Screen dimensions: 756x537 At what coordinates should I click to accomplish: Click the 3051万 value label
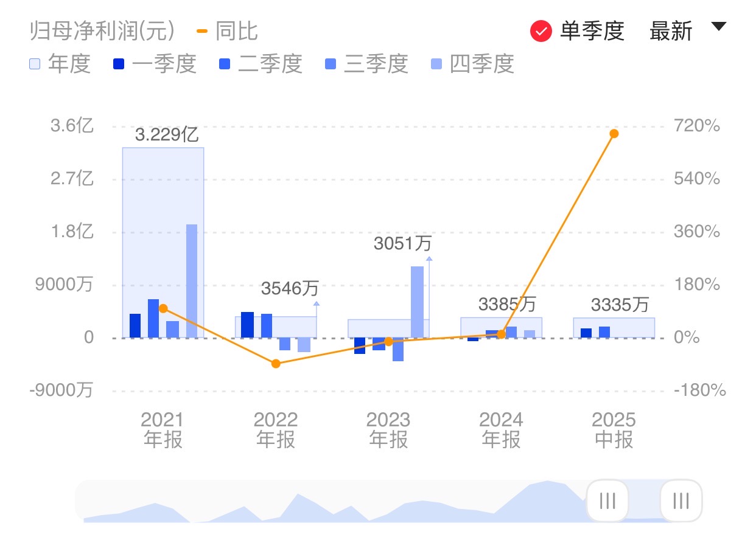point(402,244)
